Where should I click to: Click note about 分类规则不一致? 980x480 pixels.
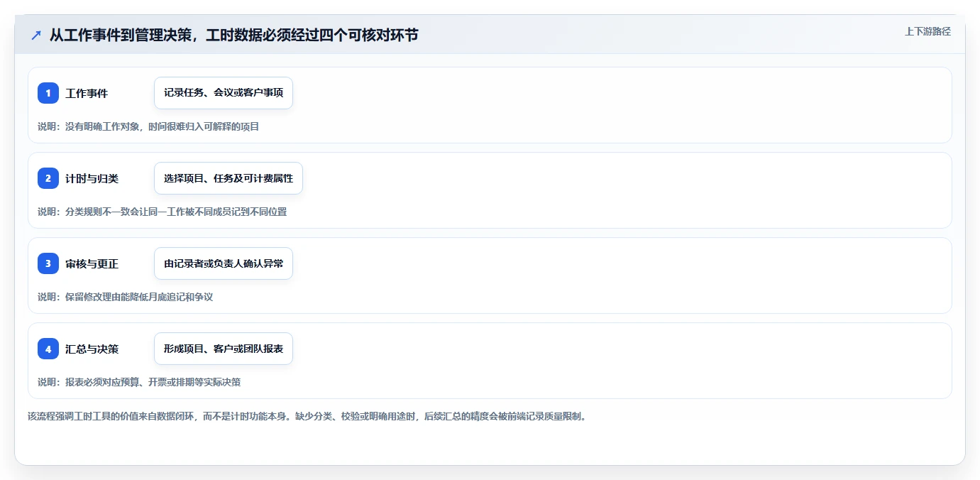pos(163,212)
